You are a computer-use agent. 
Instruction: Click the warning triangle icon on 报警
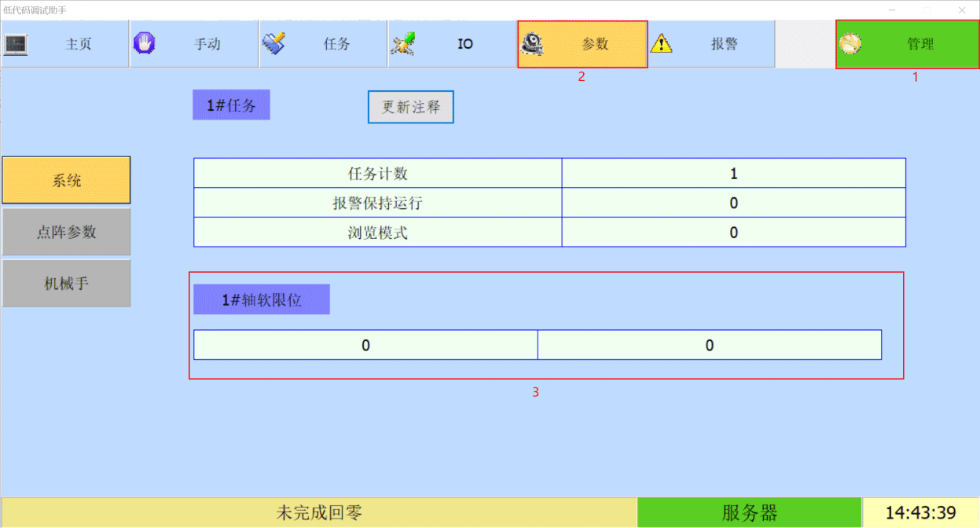pyautogui.click(x=662, y=44)
